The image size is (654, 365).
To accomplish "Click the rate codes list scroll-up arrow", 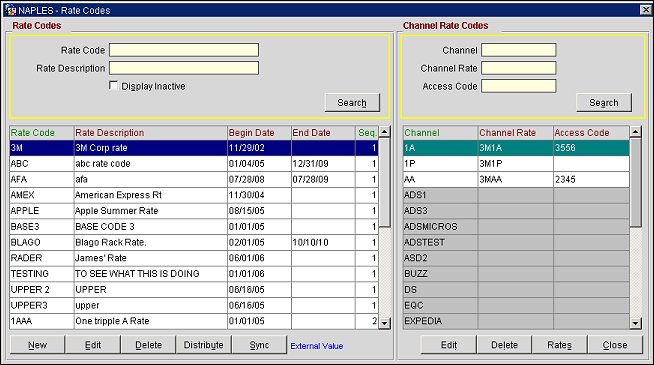I will click(x=385, y=132).
